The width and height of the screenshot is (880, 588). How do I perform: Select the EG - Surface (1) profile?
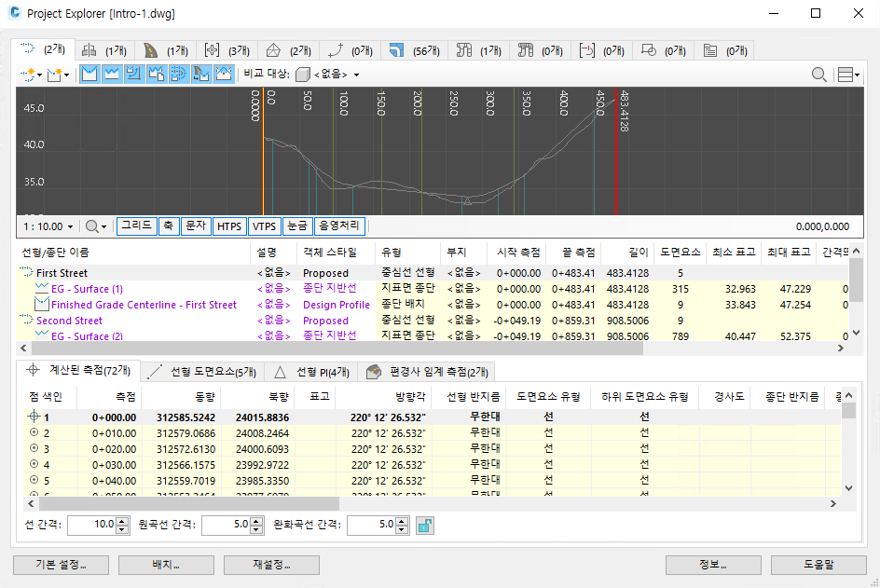click(433, 289)
